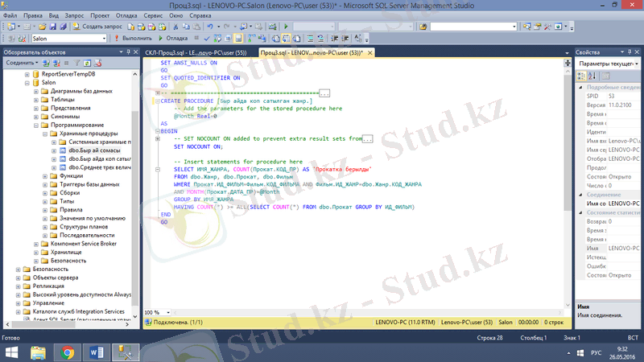Open Chrome from the taskbar
The height and width of the screenshot is (362, 644).
coord(68,352)
